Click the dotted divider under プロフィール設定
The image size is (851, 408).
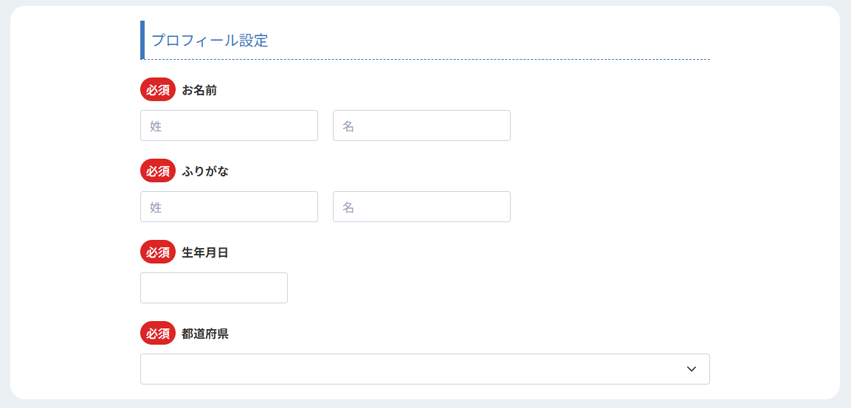(x=427, y=59)
